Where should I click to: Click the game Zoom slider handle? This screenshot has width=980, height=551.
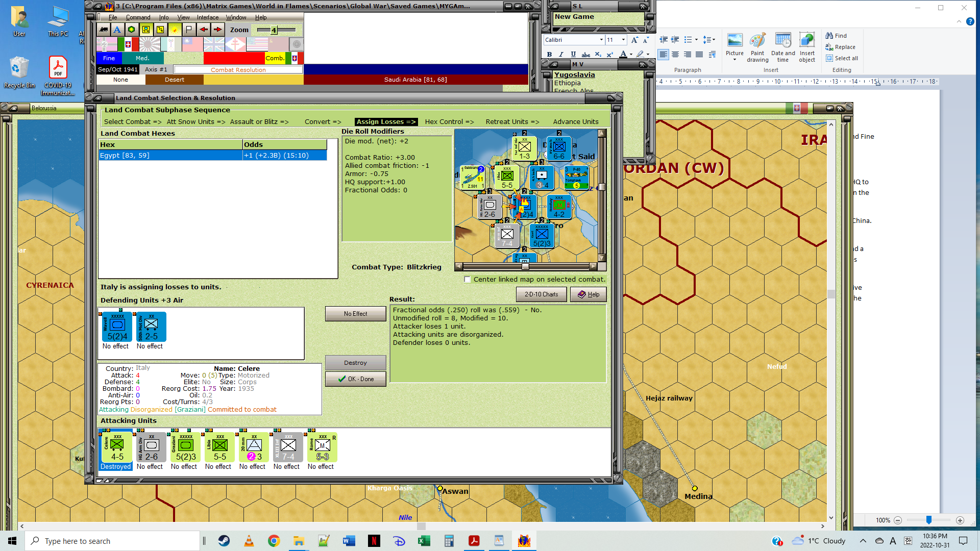[274, 30]
